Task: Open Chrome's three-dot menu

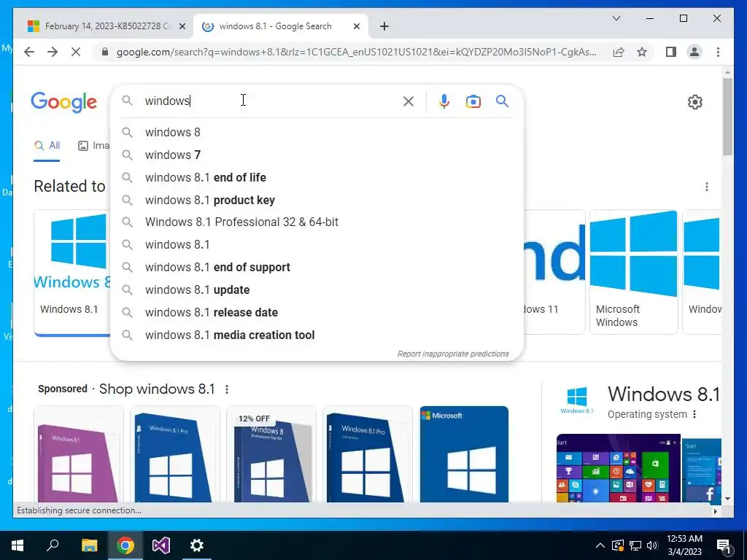Action: tap(718, 52)
